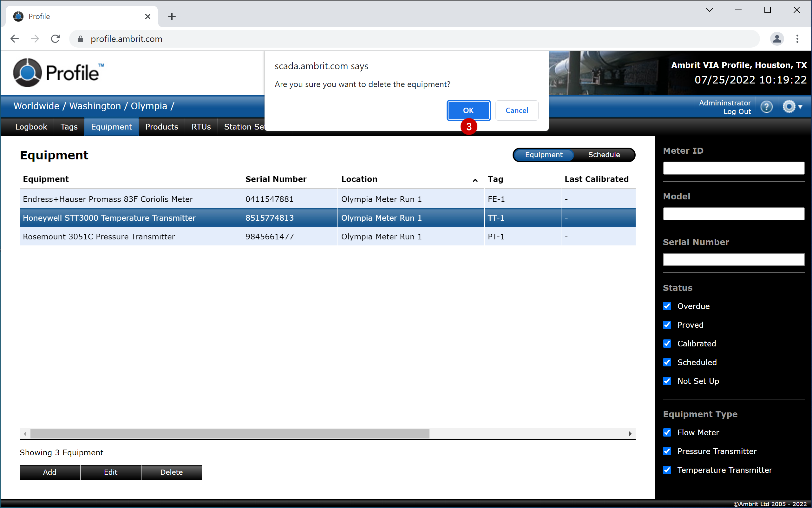
Task: Click the tab search chevron icon
Action: (709, 10)
